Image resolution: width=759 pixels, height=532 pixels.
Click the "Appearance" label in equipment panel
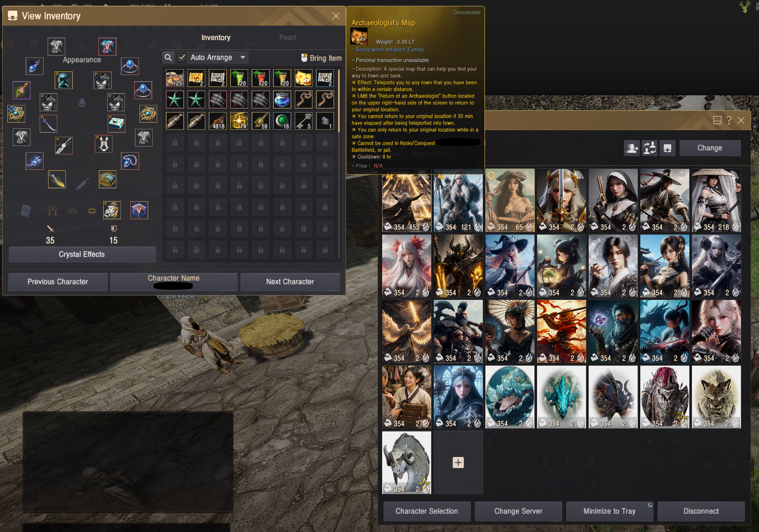pos(82,60)
